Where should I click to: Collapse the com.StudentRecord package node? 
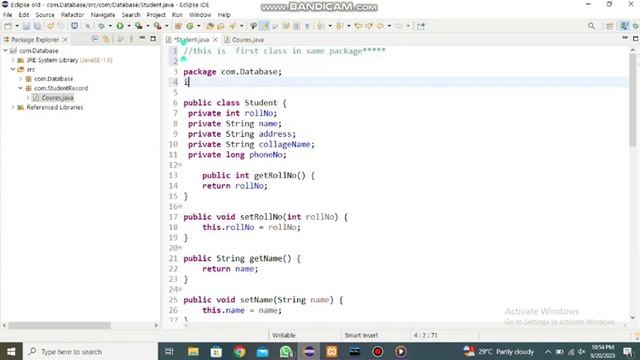[x=20, y=88]
